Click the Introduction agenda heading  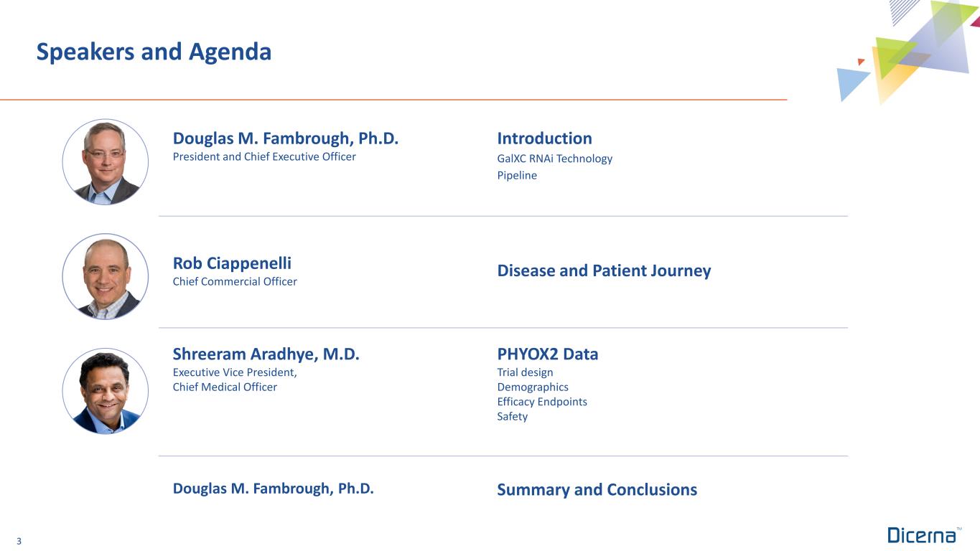point(544,138)
